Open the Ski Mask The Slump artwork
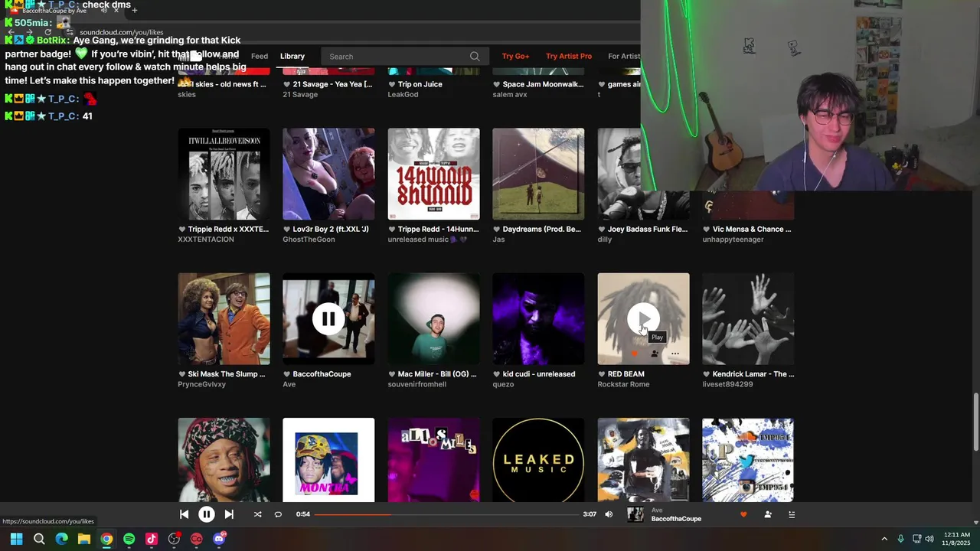980x551 pixels. (224, 319)
